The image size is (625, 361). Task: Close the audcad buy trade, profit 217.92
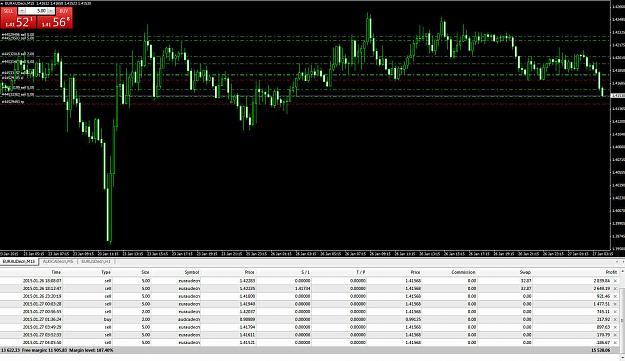pos(615,320)
